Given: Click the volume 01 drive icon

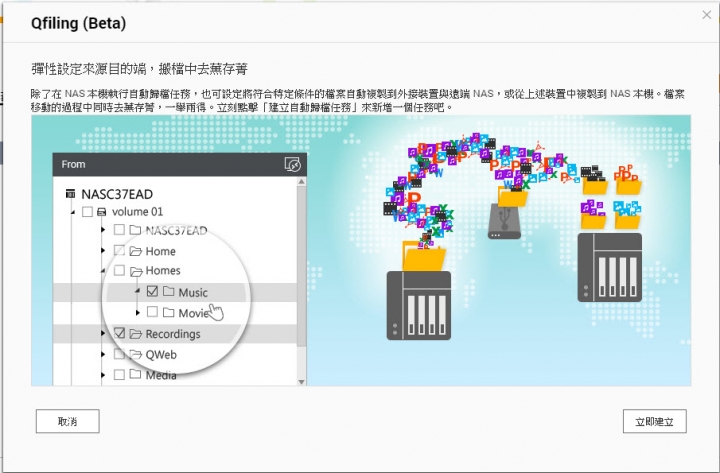Looking at the screenshot, I should [x=102, y=212].
